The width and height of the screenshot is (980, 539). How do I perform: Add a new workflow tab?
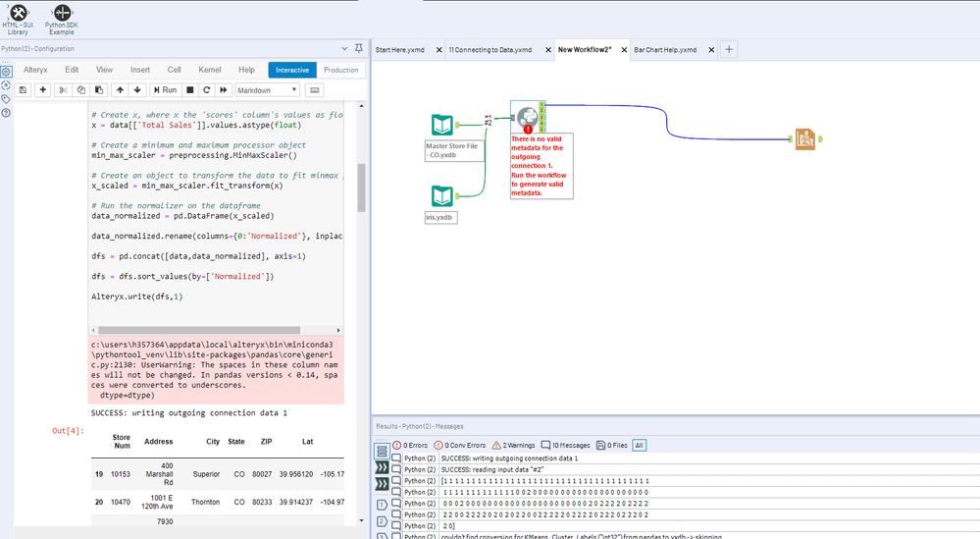point(729,49)
